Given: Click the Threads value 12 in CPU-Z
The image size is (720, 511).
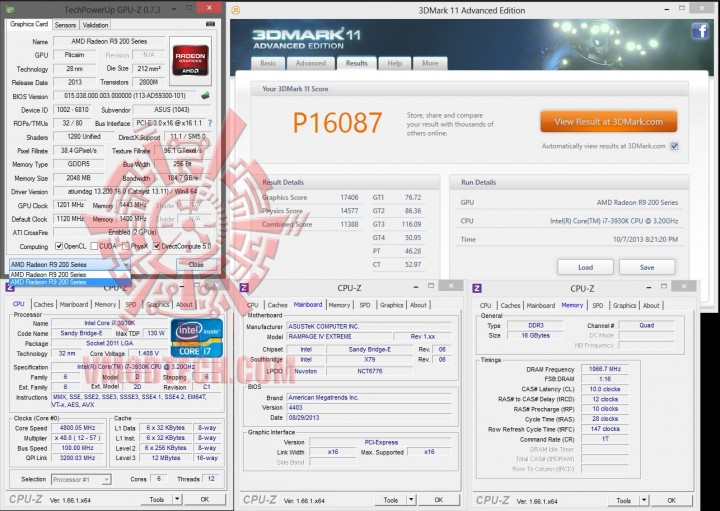Looking at the screenshot, I should click(211, 478).
